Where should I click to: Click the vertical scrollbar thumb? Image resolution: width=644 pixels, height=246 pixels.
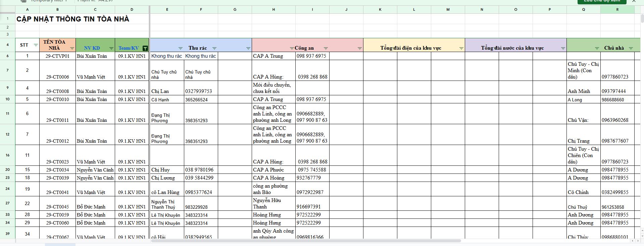pos(642,18)
